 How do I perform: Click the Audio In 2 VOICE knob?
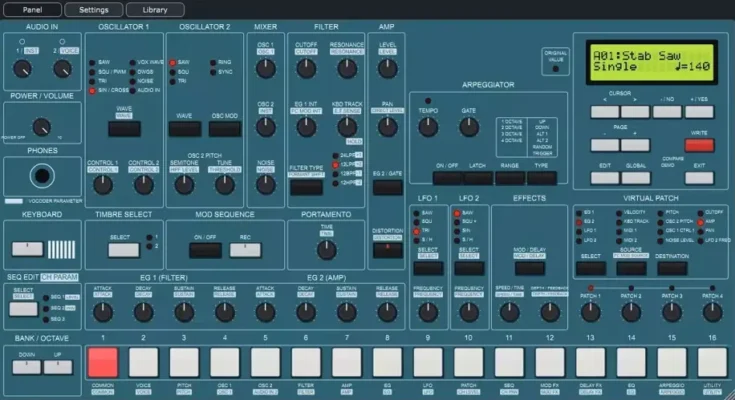(62, 69)
